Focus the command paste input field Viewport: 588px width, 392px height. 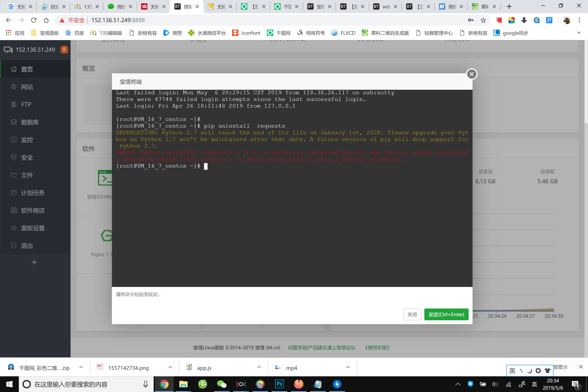pos(292,297)
